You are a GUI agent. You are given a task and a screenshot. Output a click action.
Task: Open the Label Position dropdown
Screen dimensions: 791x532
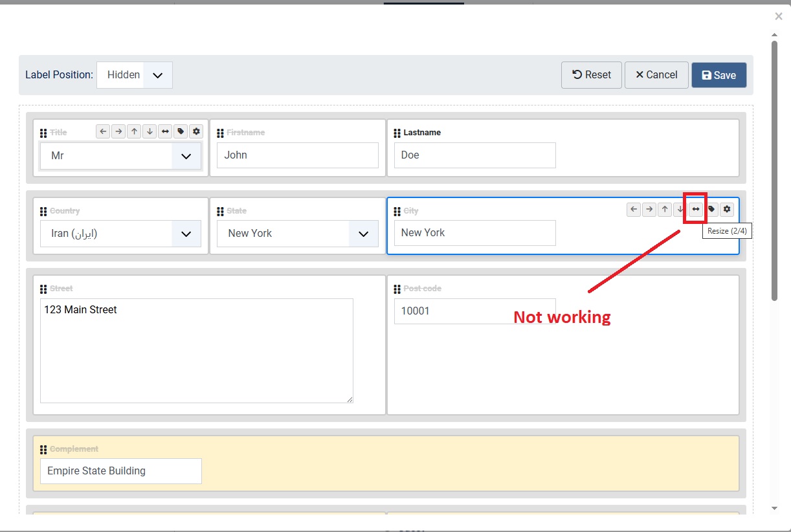coord(135,75)
